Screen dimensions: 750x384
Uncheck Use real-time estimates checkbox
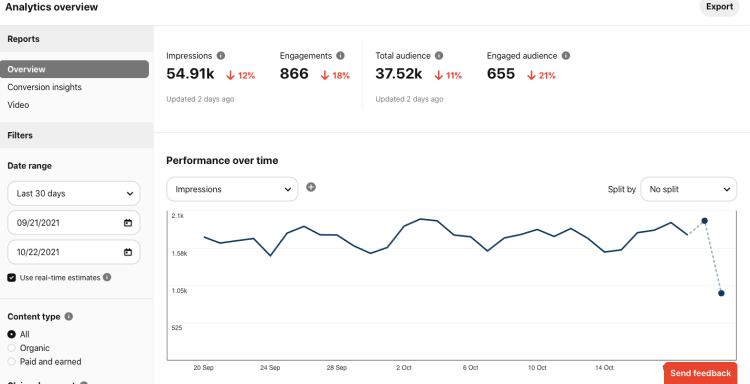[x=11, y=277]
